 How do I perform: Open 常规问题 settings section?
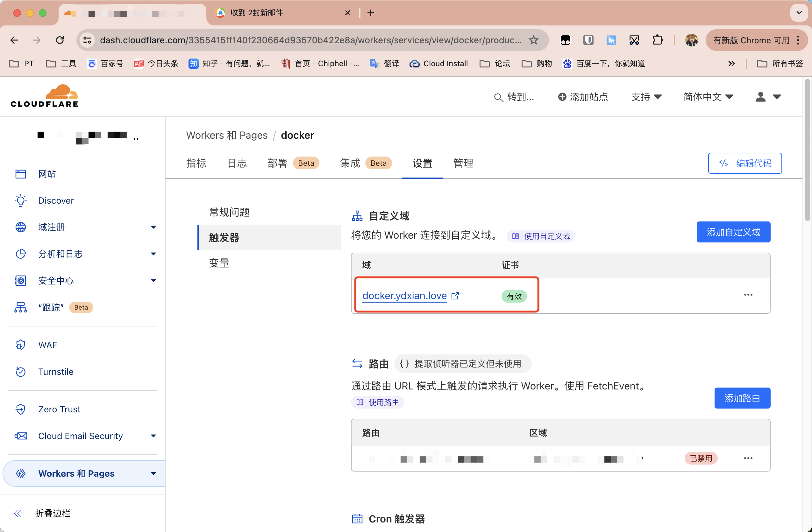229,212
